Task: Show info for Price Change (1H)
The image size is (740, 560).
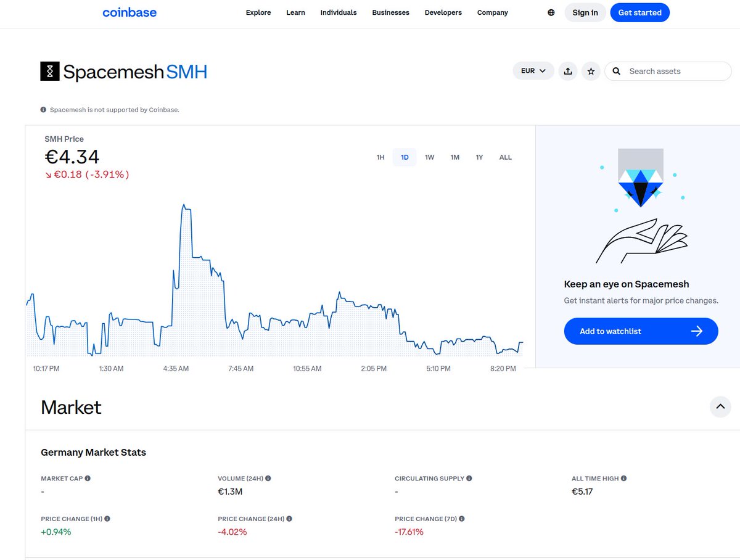Action: pyautogui.click(x=107, y=519)
